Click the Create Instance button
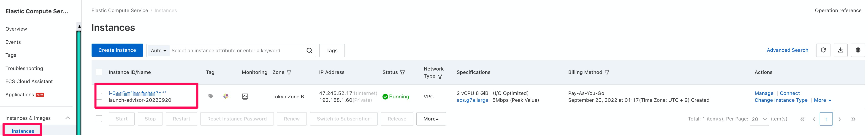Viewport: 868px width, 136px height. 117,50
